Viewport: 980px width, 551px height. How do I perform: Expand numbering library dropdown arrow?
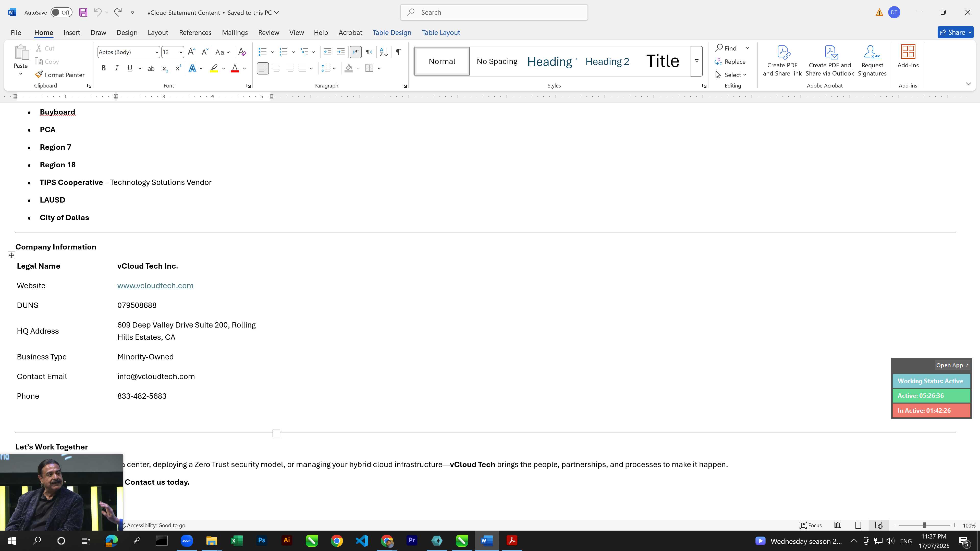pyautogui.click(x=293, y=52)
